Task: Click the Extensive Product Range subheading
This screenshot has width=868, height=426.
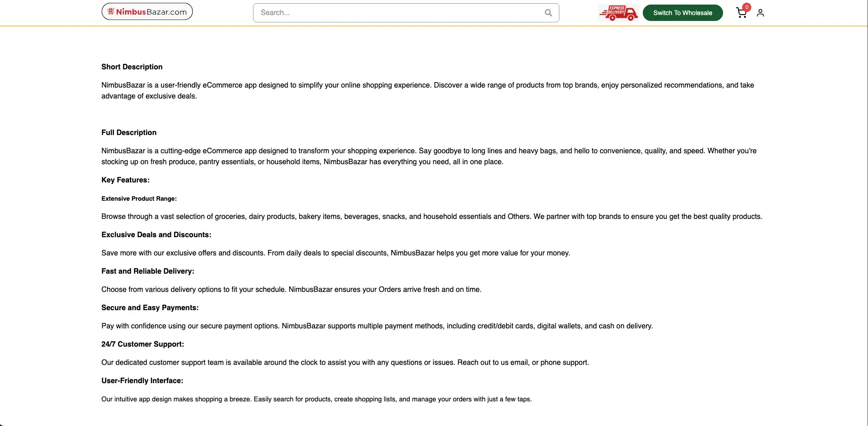Action: pyautogui.click(x=139, y=198)
